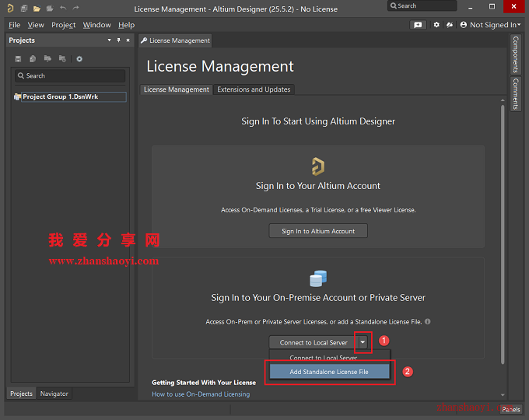Switch to the License Management sub-tab
Viewport: 529px width, 420px height.
coord(177,89)
